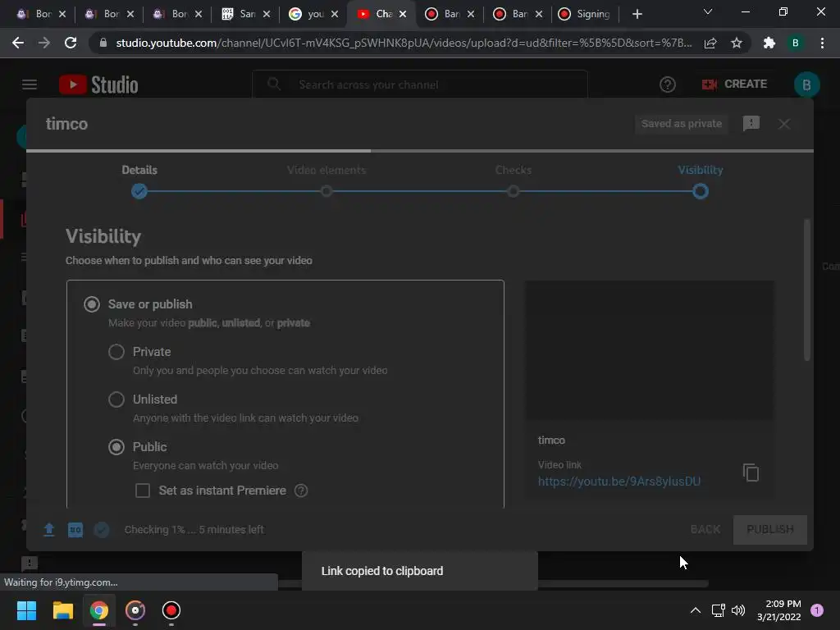Open Premiere help question mark icon

click(302, 491)
